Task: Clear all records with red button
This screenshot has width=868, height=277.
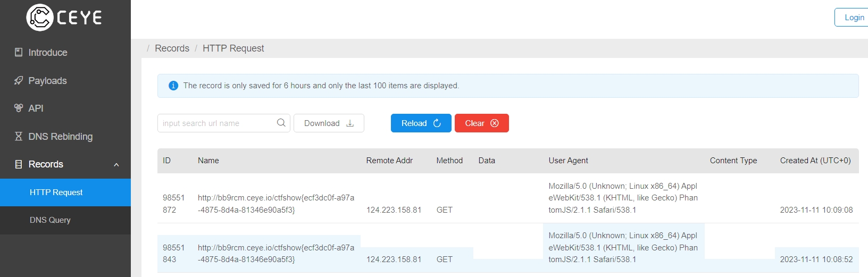Action: coord(482,123)
